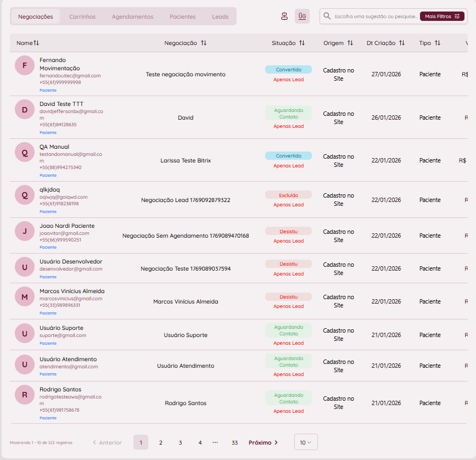Open the Agendamentos tab
The height and width of the screenshot is (460, 476).
pyautogui.click(x=132, y=16)
